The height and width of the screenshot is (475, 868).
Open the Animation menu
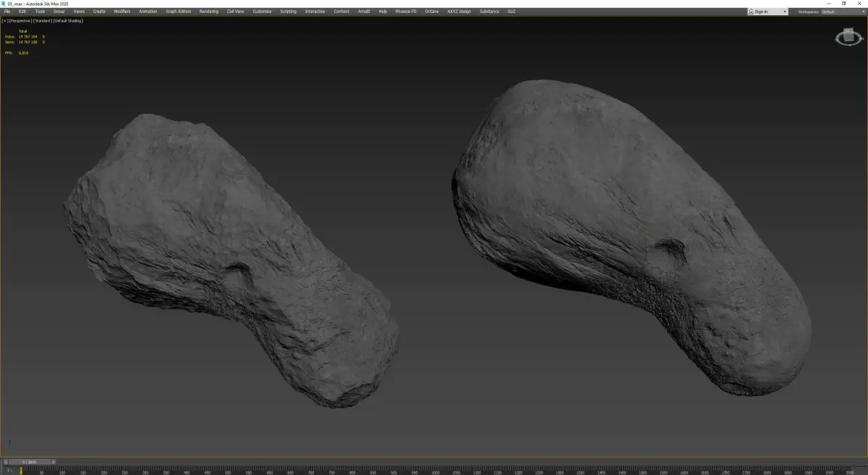[148, 12]
